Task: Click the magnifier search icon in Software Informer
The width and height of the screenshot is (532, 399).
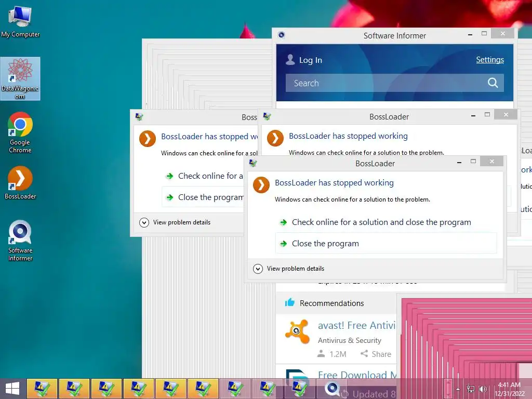Action: pyautogui.click(x=493, y=83)
